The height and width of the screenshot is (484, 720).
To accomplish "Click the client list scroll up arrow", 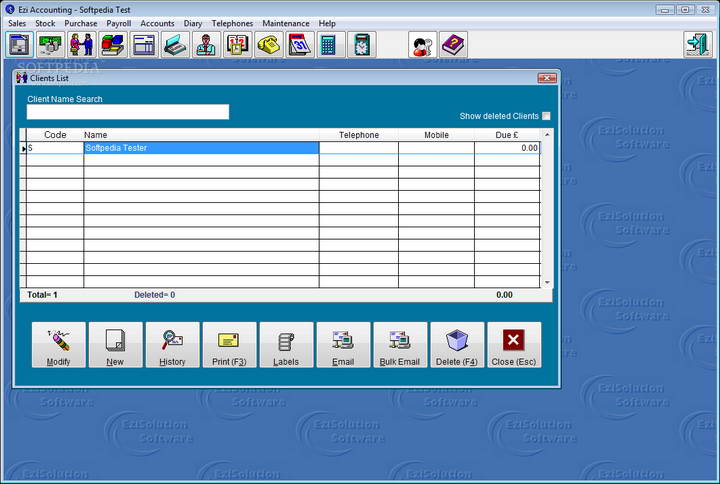I will tap(547, 135).
